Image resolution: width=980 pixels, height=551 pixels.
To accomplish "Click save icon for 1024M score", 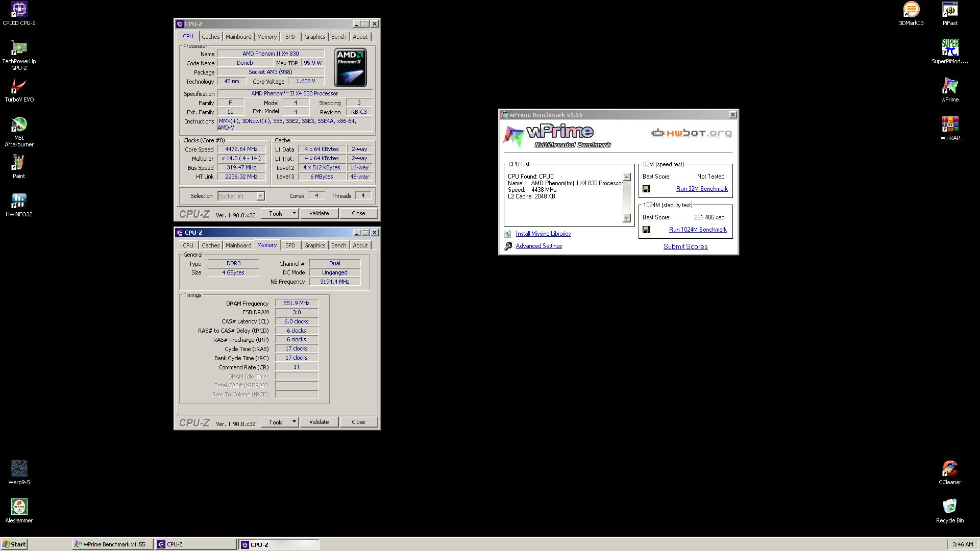I will [x=646, y=230].
